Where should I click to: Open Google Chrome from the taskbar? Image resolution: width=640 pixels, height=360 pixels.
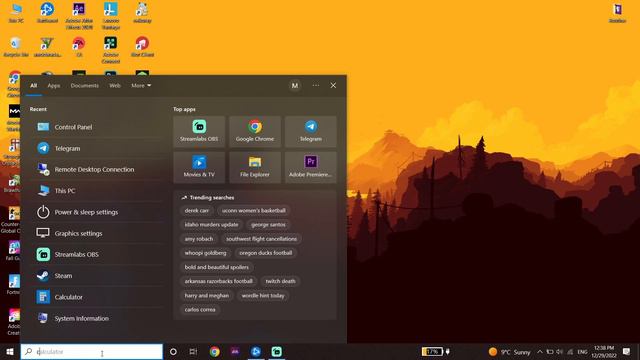coord(215,351)
